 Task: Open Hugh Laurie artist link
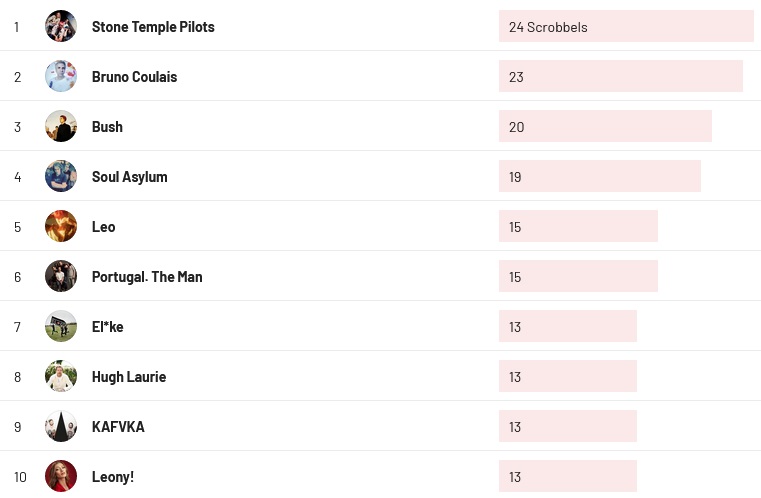[x=128, y=377]
